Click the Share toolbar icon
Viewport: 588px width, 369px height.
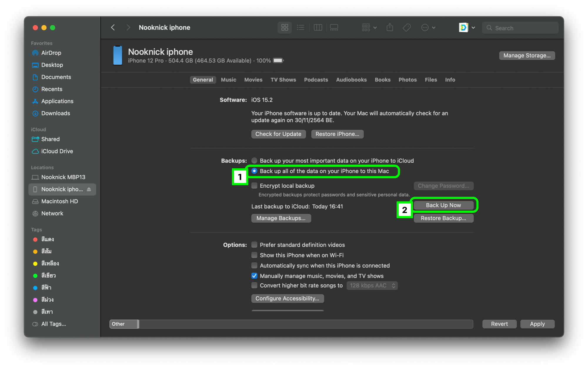(x=390, y=28)
